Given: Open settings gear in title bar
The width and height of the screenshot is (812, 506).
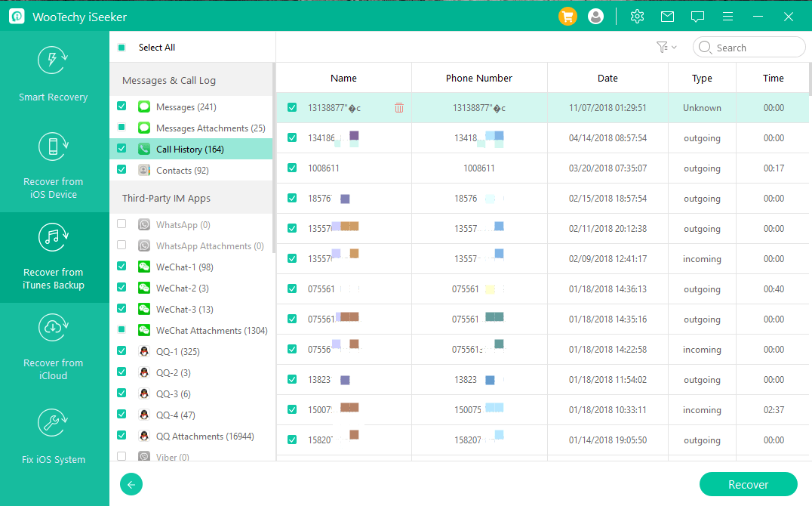Looking at the screenshot, I should [x=637, y=16].
